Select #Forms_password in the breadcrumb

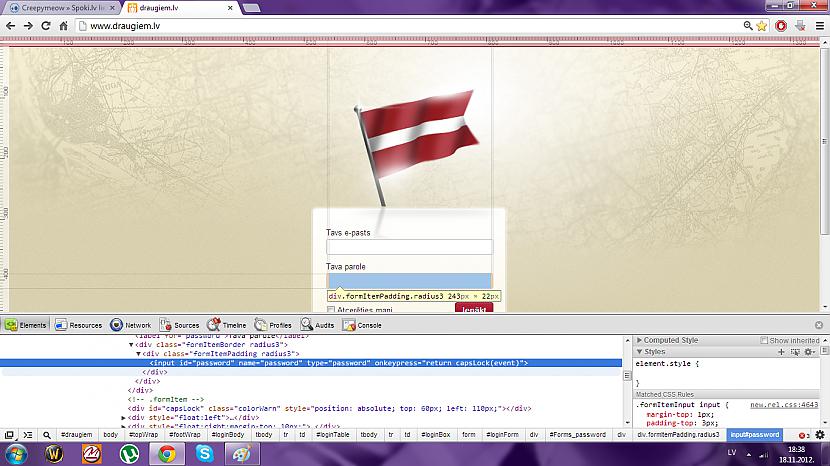click(578, 435)
